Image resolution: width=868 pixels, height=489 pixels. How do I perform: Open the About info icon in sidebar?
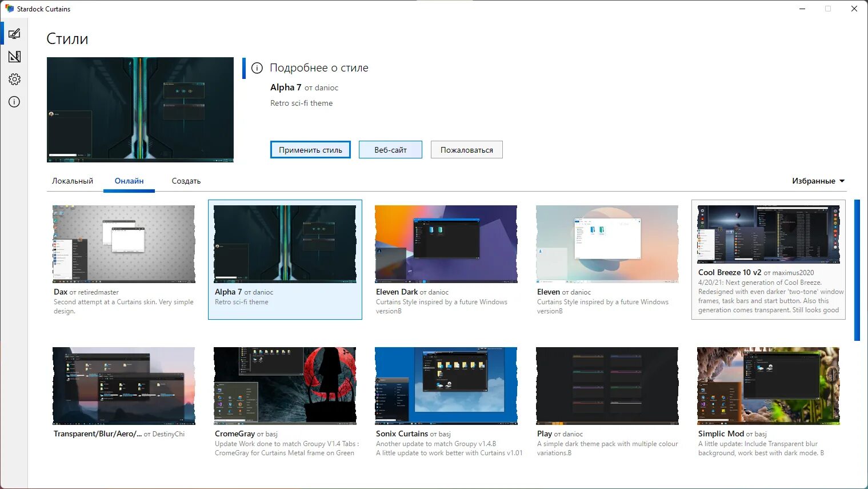(x=14, y=102)
